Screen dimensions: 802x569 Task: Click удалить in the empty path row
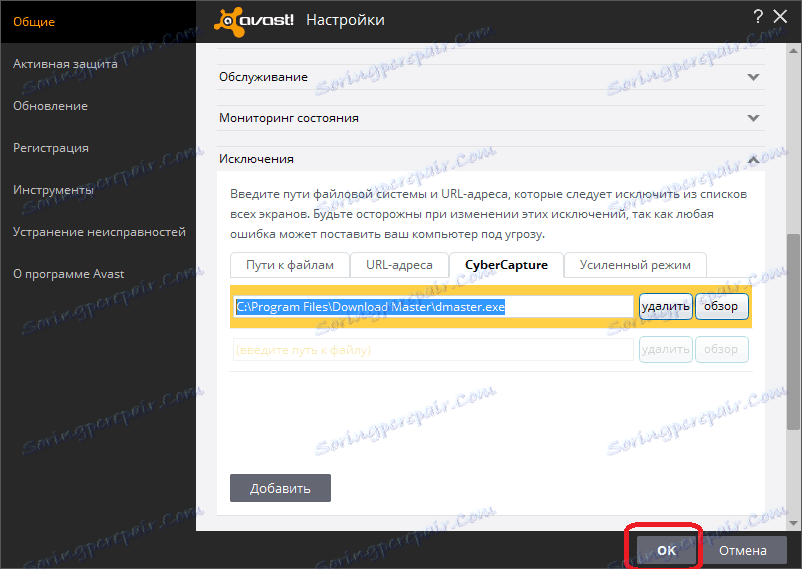point(666,349)
